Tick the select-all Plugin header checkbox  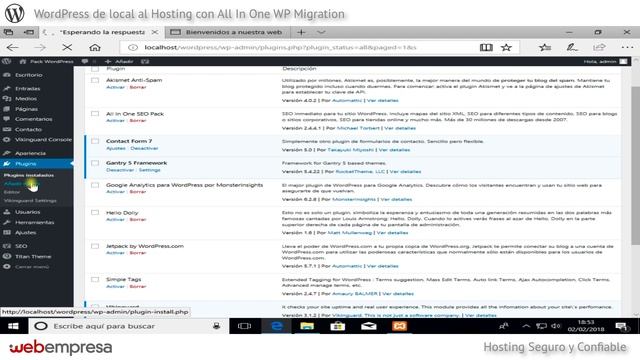click(95, 69)
